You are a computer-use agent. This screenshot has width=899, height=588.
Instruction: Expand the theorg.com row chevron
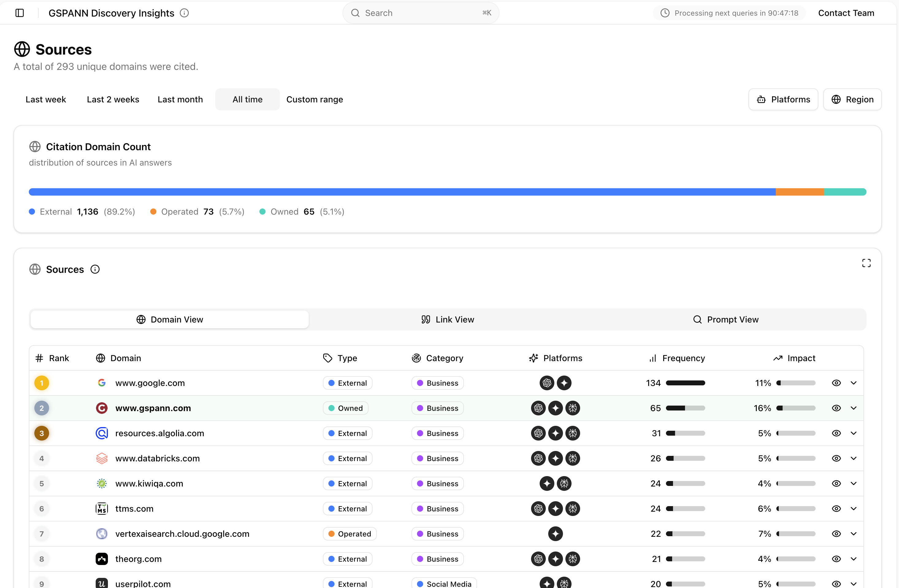tap(853, 559)
